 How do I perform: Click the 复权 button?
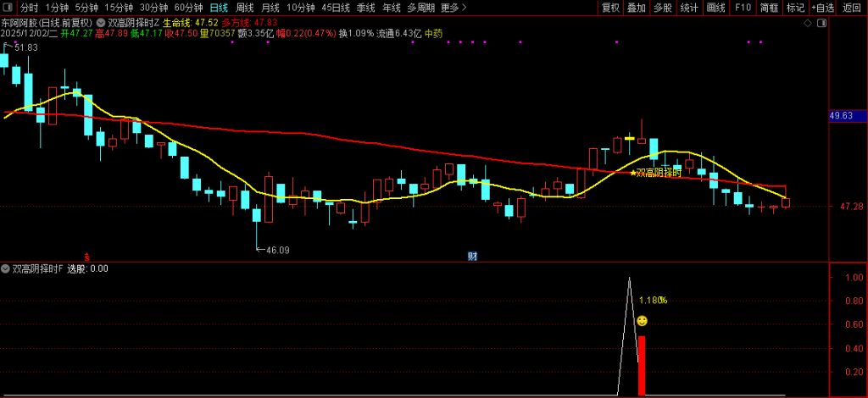[610, 8]
